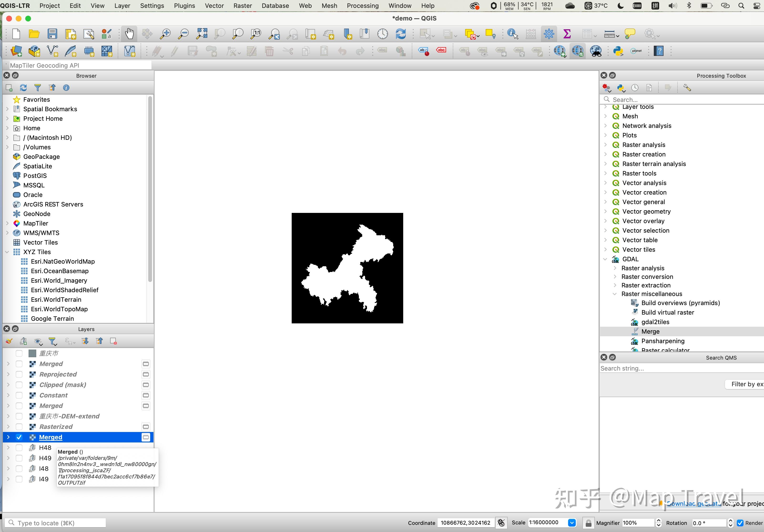The image size is (764, 532).
Task: Select the Pan Map hand tool
Action: [129, 34]
